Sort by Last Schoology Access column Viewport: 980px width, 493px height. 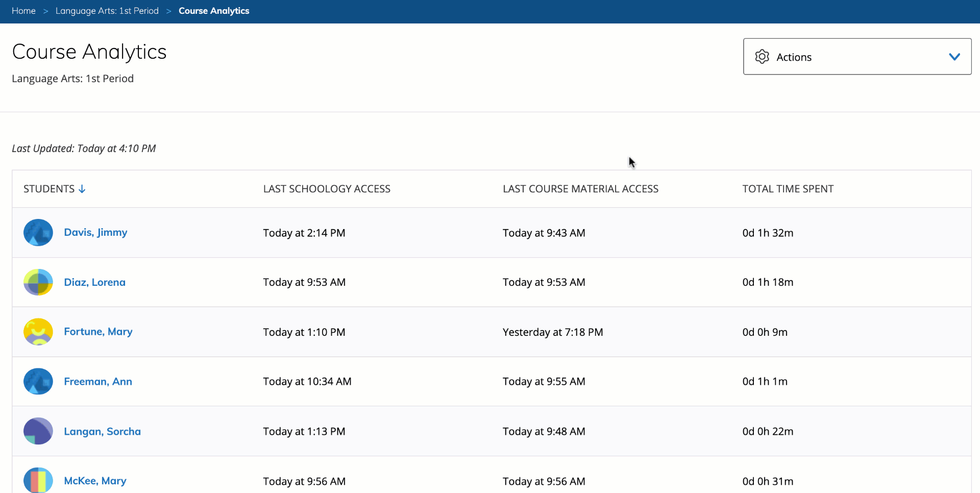point(327,189)
